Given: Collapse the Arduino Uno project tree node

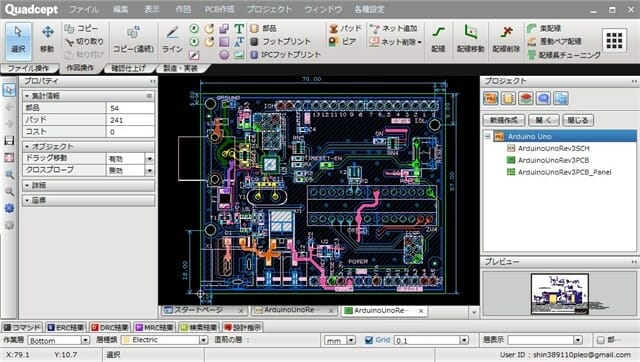Looking at the screenshot, I should (x=488, y=136).
